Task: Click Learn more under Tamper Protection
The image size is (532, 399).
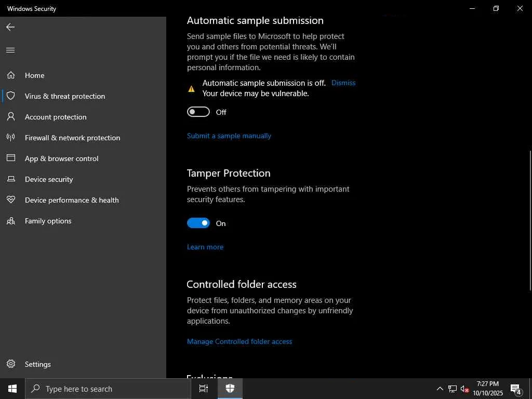Action: tap(205, 247)
